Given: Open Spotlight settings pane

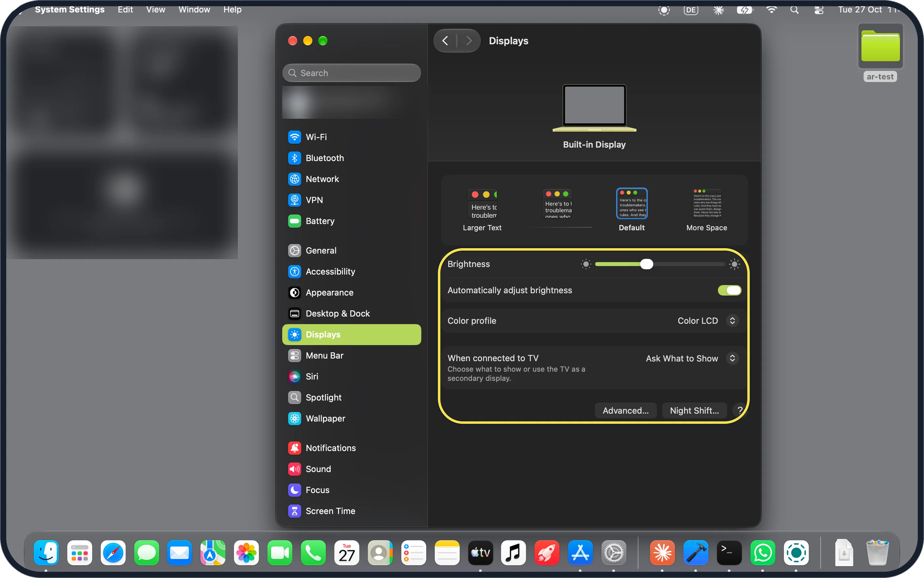Looking at the screenshot, I should point(351,398).
